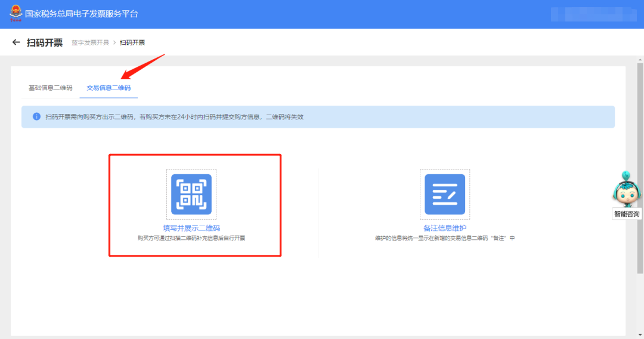Click the scrollbar up arrow

pos(640,60)
